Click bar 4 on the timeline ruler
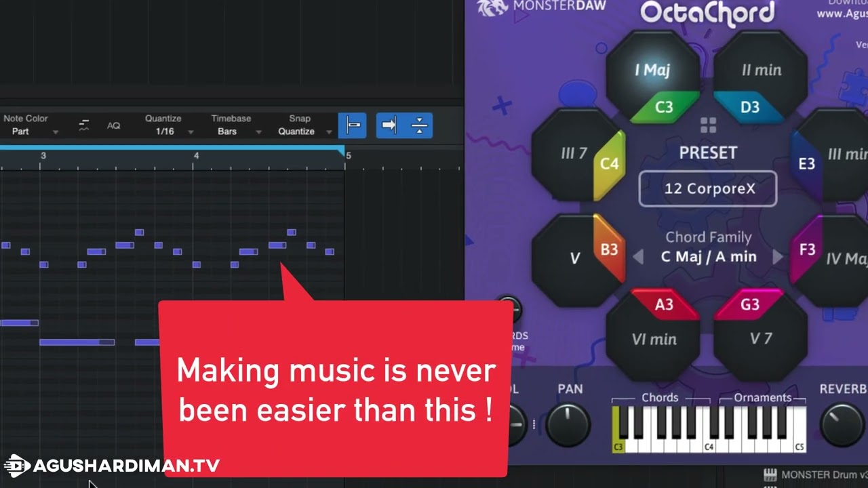The width and height of the screenshot is (868, 488). 196,156
